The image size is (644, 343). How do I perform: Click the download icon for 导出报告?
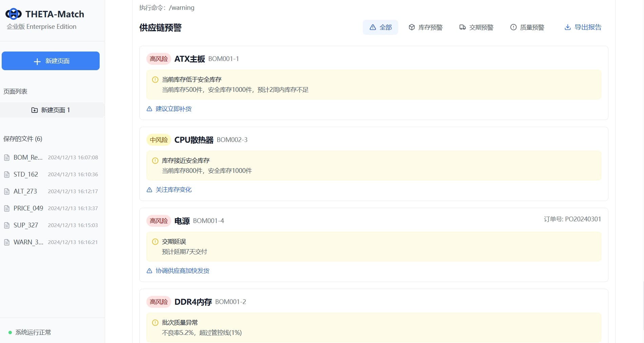(x=567, y=27)
